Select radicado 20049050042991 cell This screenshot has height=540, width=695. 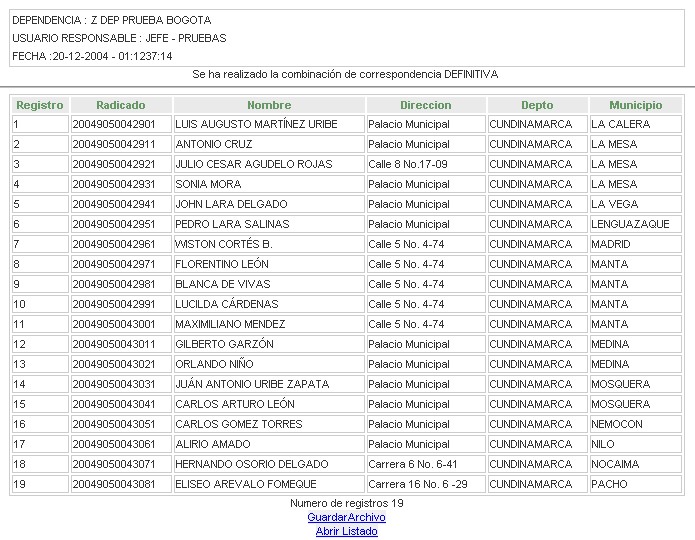click(121, 304)
